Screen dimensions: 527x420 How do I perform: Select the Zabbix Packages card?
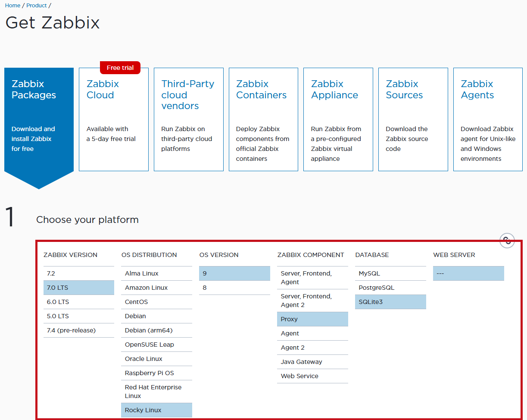pos(39,128)
